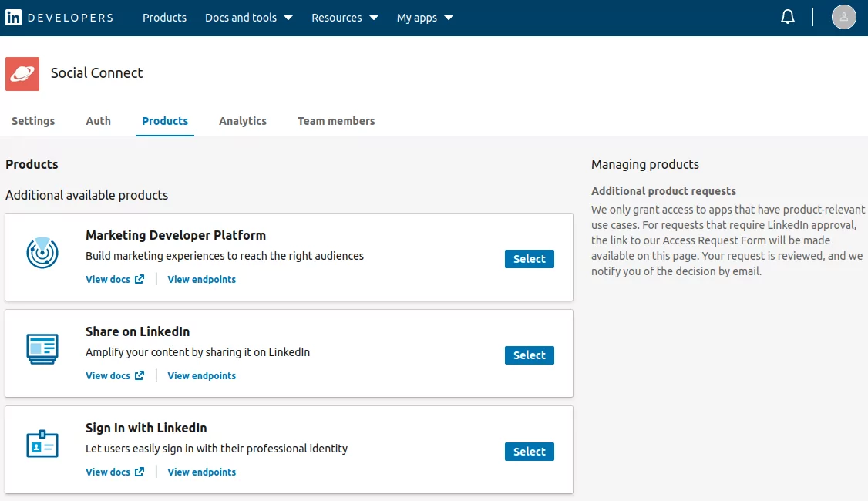Open the profile avatar menu

click(x=843, y=17)
